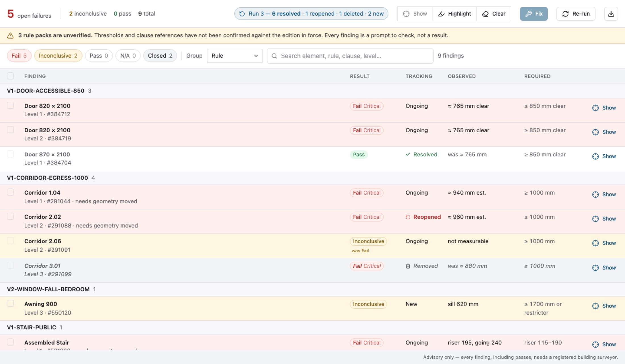This screenshot has width=625, height=364.
Task: Show Door 870 × 2100 in model
Action: pos(604,156)
